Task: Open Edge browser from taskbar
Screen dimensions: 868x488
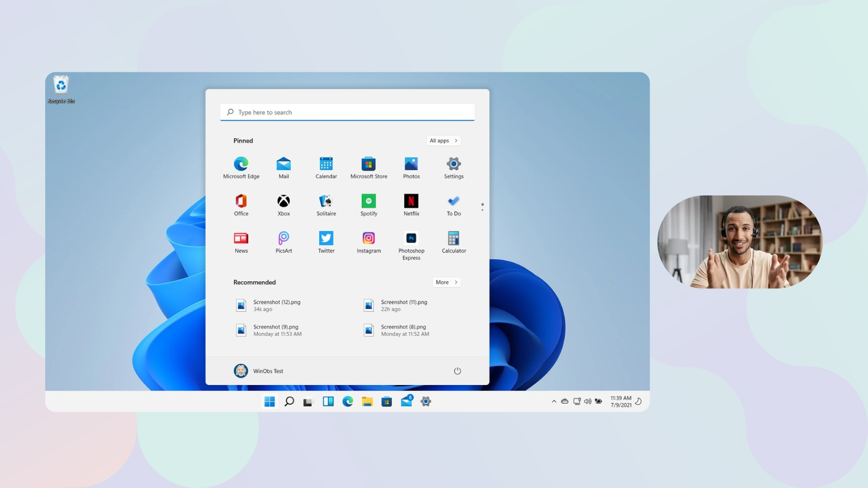Action: (x=348, y=401)
